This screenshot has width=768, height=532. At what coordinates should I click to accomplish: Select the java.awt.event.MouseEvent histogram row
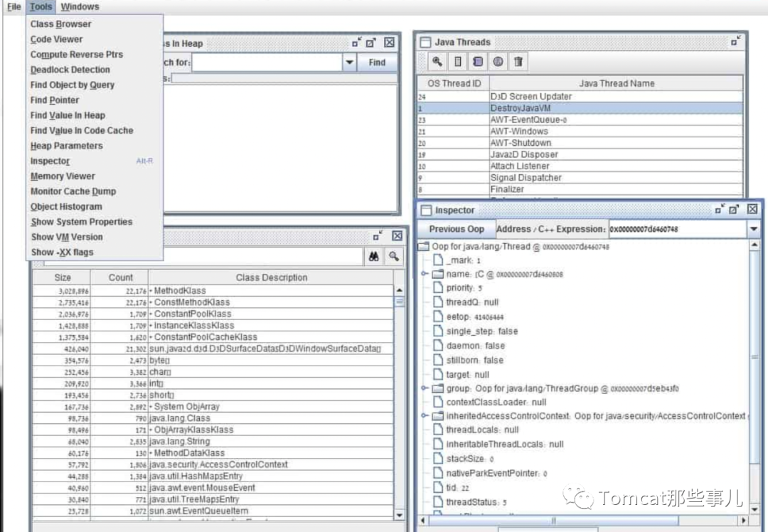[x=213, y=487]
